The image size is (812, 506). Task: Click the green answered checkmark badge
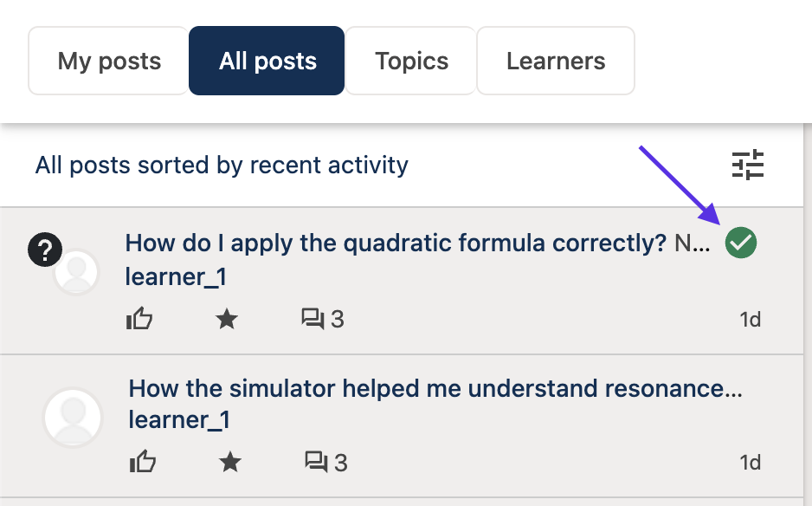pyautogui.click(x=741, y=243)
